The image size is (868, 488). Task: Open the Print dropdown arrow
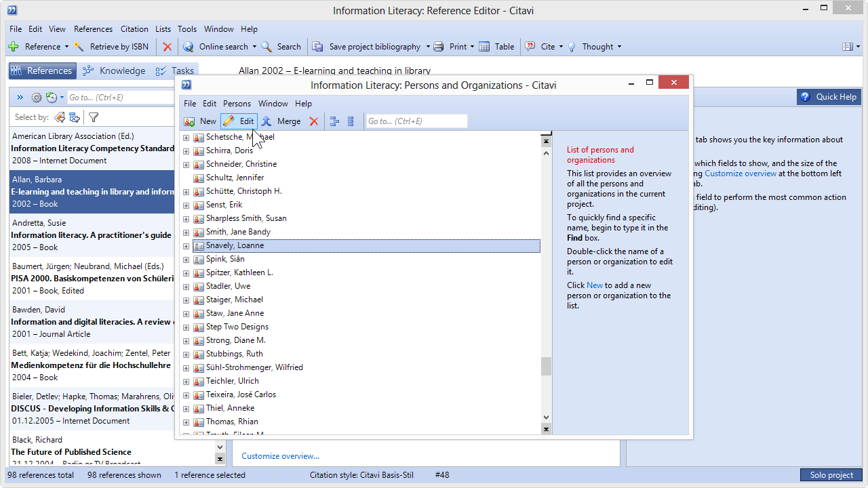pyautogui.click(x=472, y=47)
